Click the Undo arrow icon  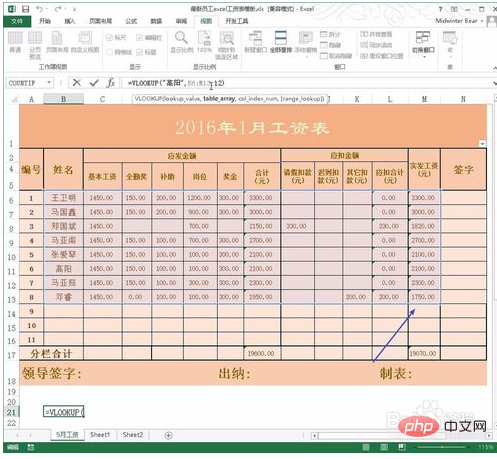(x=39, y=9)
